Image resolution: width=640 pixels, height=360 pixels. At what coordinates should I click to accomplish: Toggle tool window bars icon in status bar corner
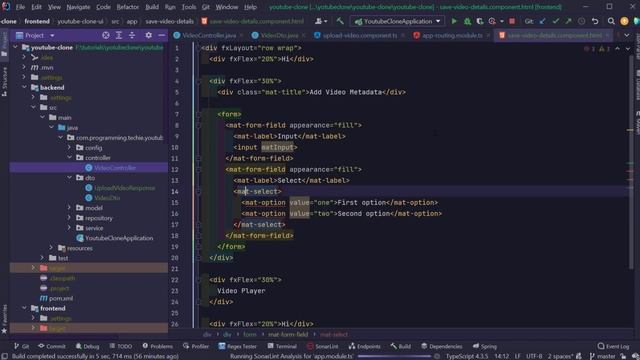click(x=4, y=356)
